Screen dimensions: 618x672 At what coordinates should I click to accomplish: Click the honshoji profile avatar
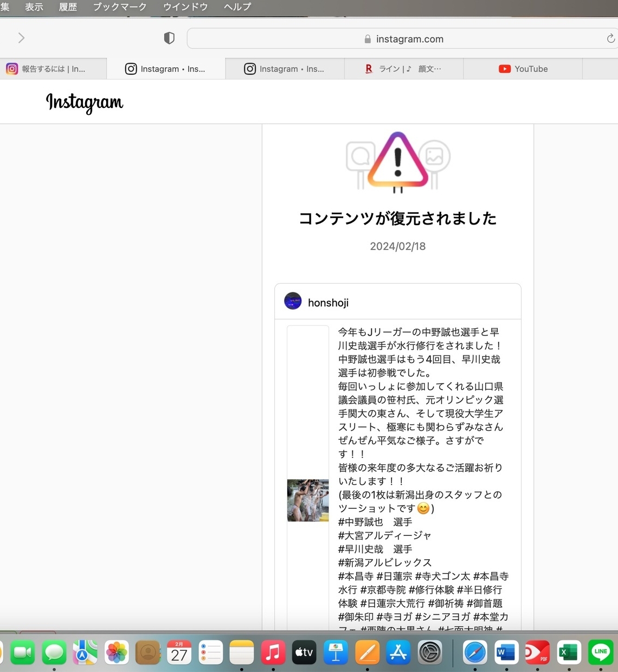(x=293, y=301)
